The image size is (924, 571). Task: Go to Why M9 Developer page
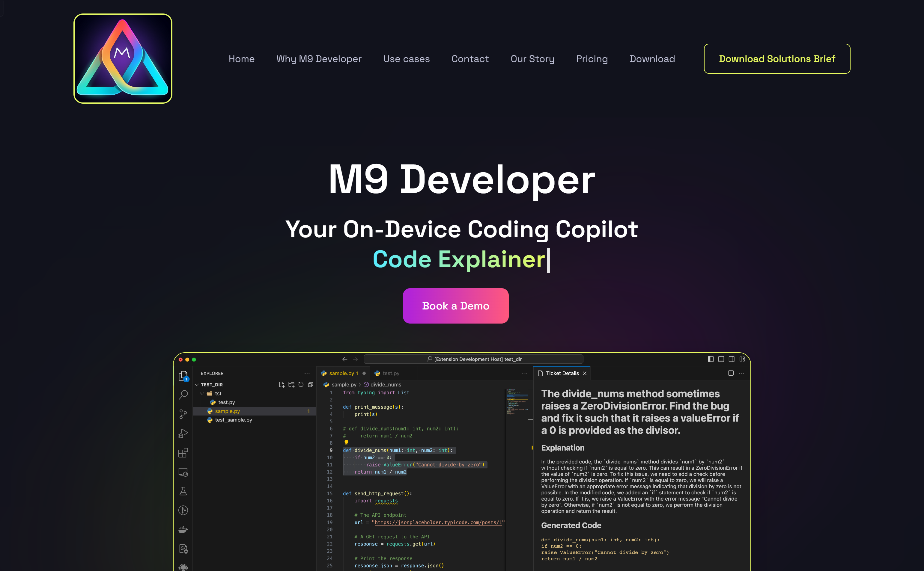319,59
